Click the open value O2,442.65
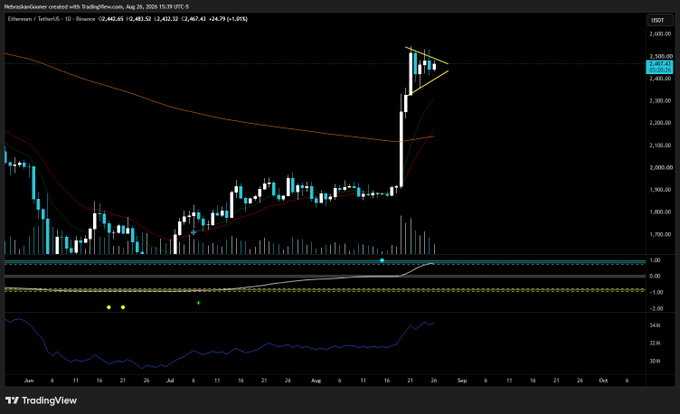 tap(111, 19)
